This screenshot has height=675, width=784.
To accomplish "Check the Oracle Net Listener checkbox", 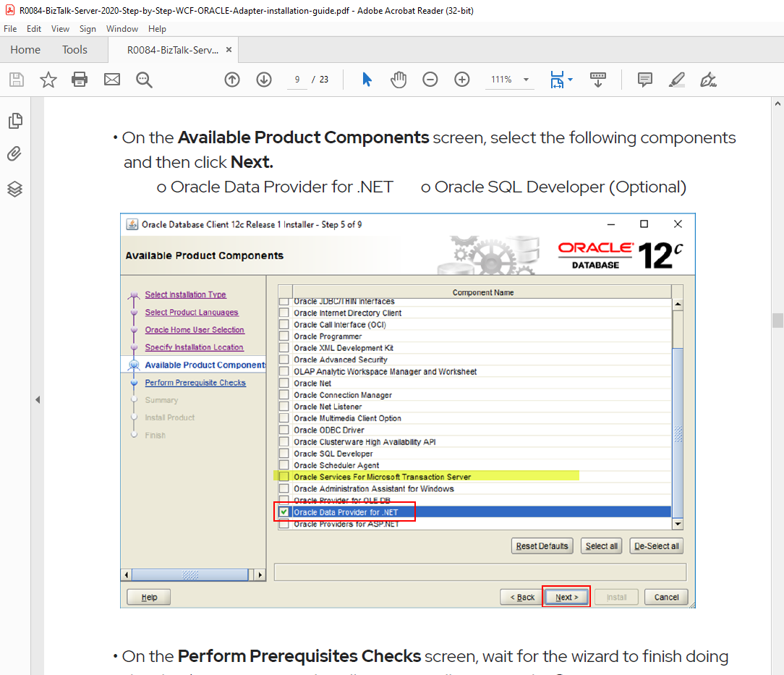I will click(x=284, y=407).
